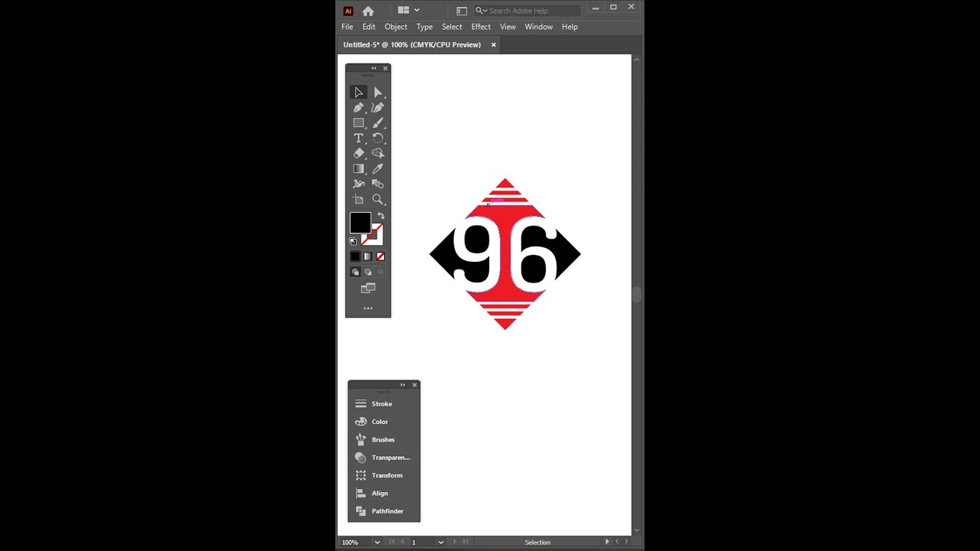Open Change Screen Mode button

(x=368, y=289)
